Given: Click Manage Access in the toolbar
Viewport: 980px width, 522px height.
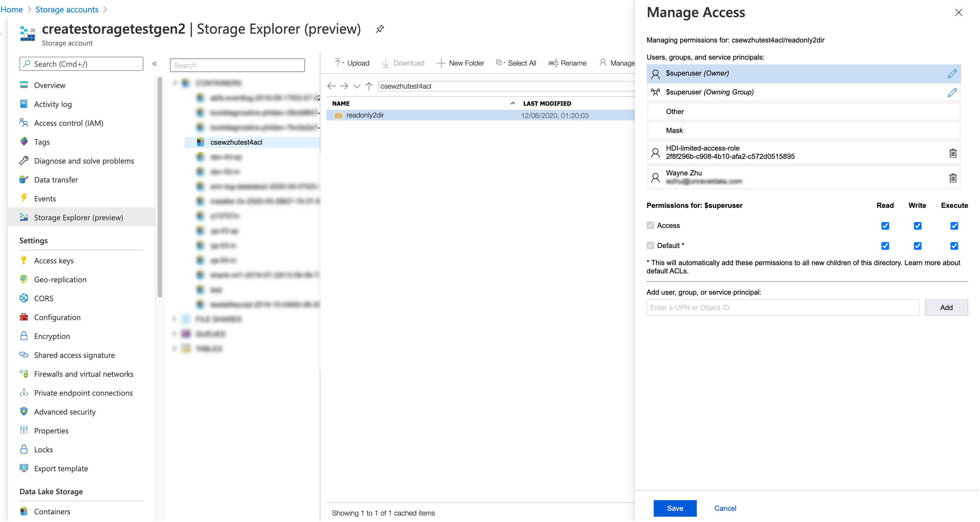Looking at the screenshot, I should coord(617,63).
